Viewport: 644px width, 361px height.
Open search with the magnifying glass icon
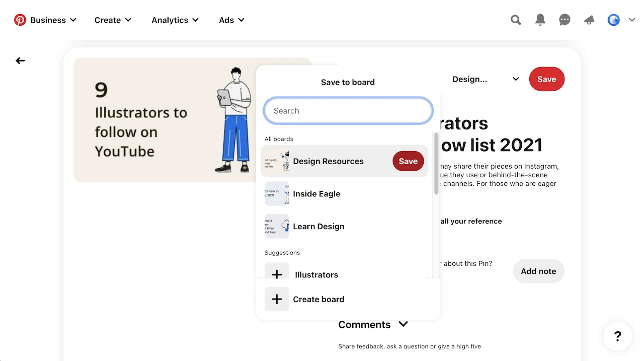click(x=516, y=20)
